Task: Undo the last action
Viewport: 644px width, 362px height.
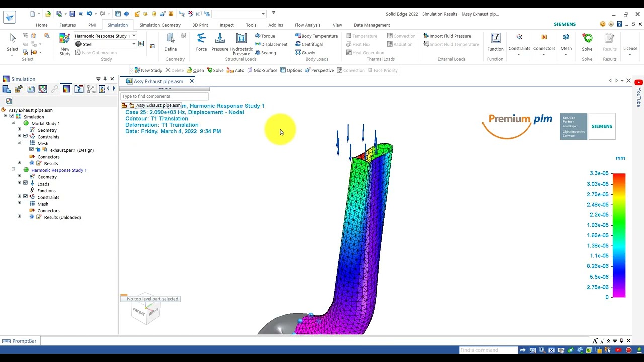Action: [89, 14]
